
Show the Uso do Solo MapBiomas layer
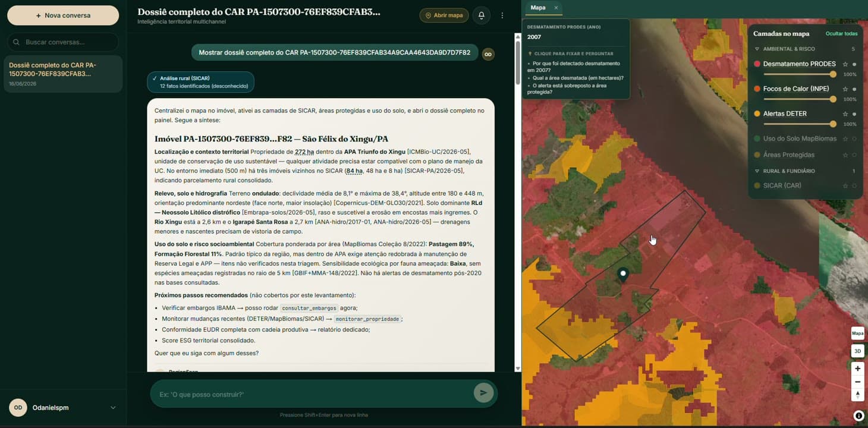point(854,139)
